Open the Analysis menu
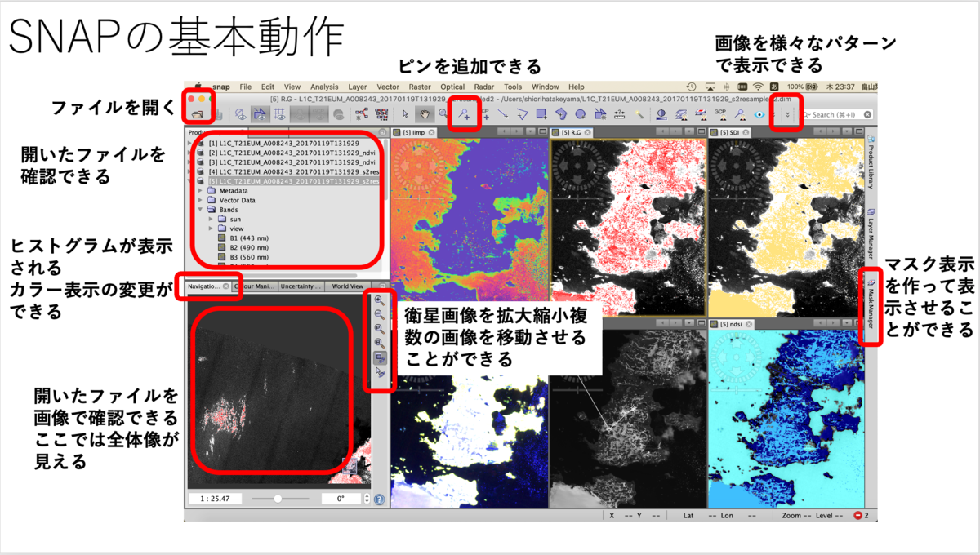Image resolution: width=980 pixels, height=555 pixels. 324,87
